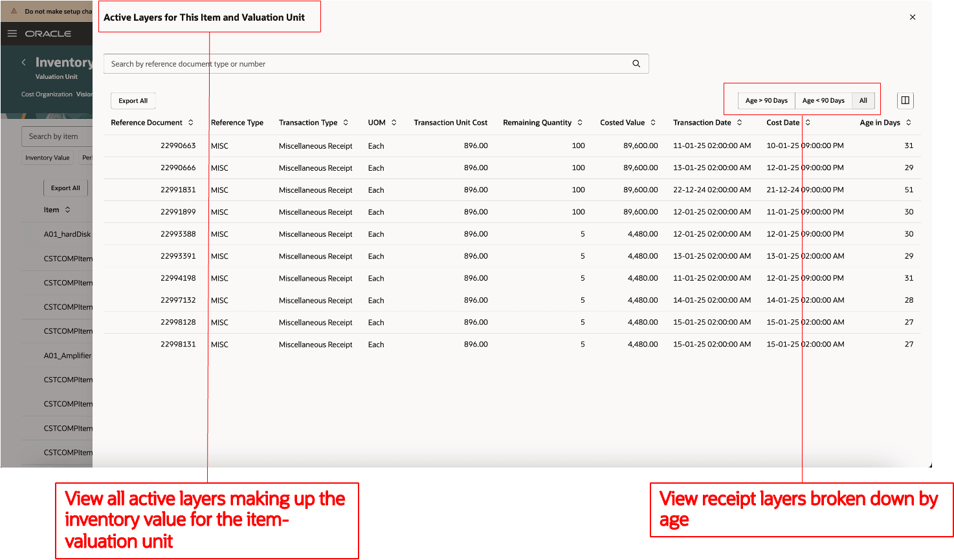Switch to the Period tab
The width and height of the screenshot is (954, 560).
coord(87,157)
